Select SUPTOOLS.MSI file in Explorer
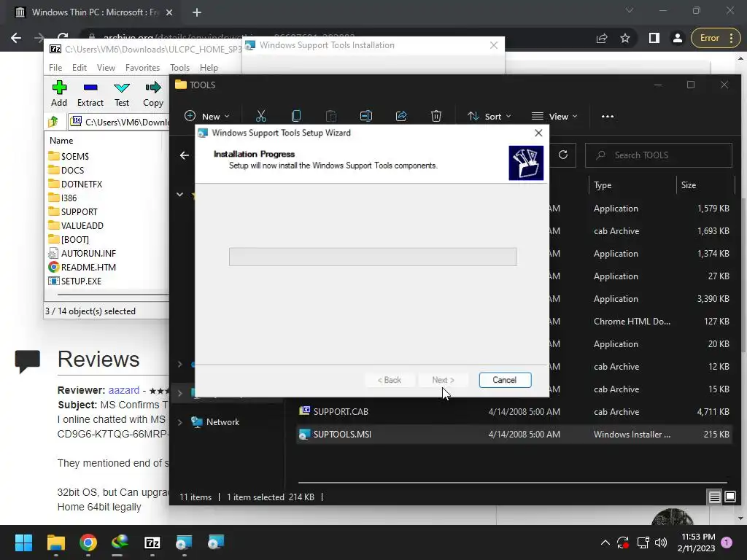This screenshot has height=560, width=747. coord(513,435)
